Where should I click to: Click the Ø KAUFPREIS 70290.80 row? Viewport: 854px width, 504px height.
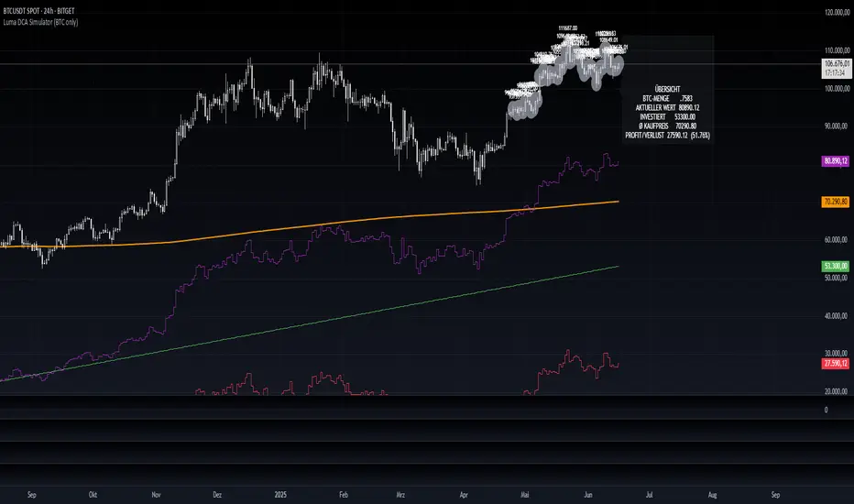coord(668,126)
